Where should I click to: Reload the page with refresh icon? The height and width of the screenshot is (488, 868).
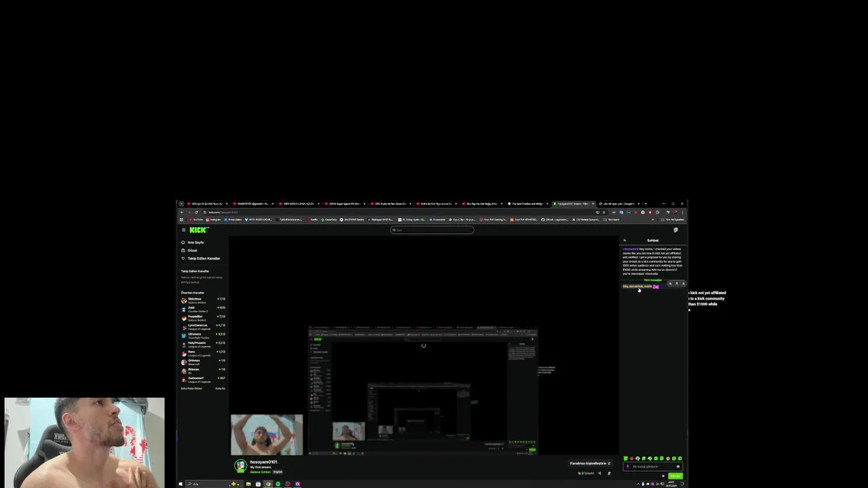(196, 212)
